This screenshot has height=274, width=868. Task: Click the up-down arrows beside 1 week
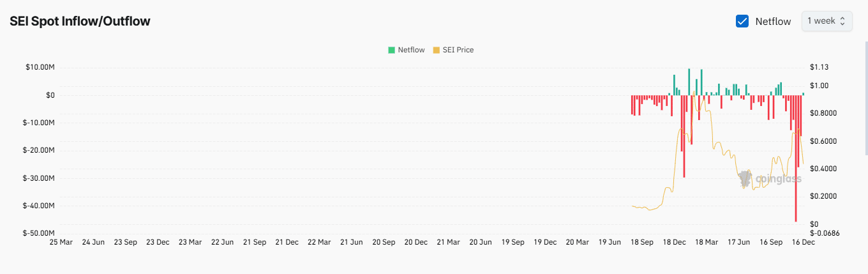[842, 21]
